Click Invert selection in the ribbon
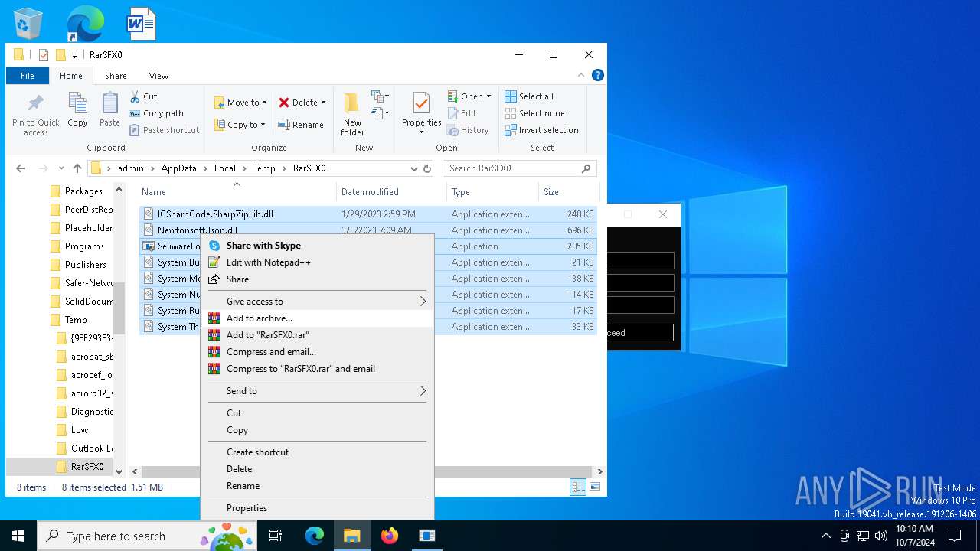980x551 pixels. point(541,130)
